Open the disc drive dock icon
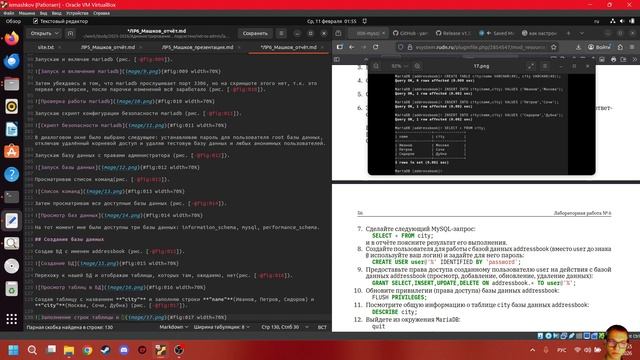The image size is (640, 360). click(11, 266)
